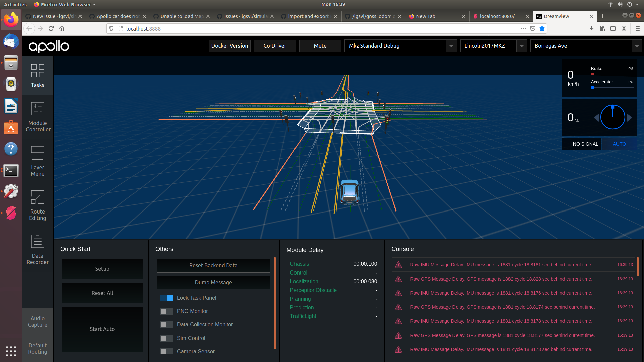Open the Route Editing panel

[x=38, y=205]
